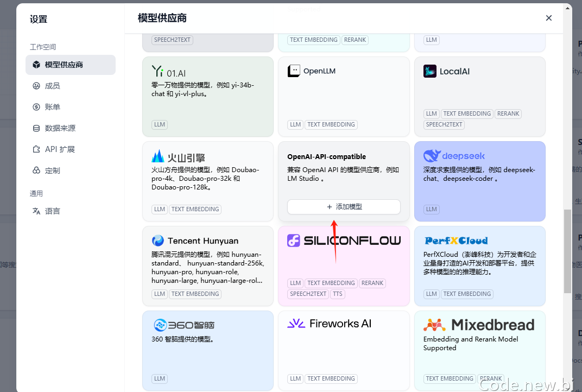Click the API Extension puzzle icon
Screen dimensions: 582x392
tap(36, 149)
